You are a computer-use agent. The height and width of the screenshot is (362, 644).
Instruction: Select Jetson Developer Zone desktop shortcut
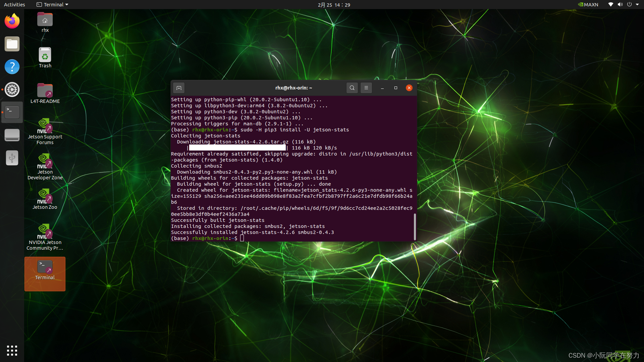(45, 167)
